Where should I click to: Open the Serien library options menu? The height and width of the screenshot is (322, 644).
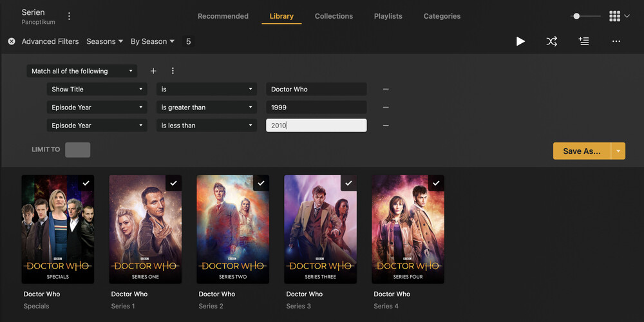(69, 16)
